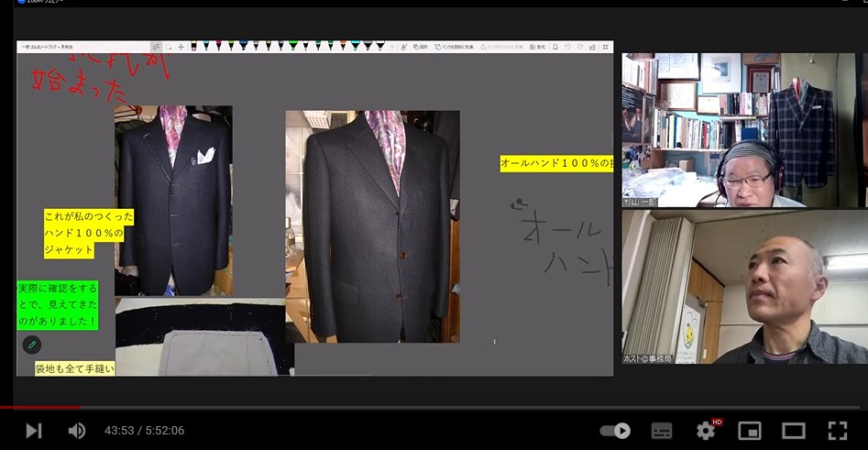Screen dimensions: 868x450
Task: Pick the bright green highlighter
Action: pos(293,47)
